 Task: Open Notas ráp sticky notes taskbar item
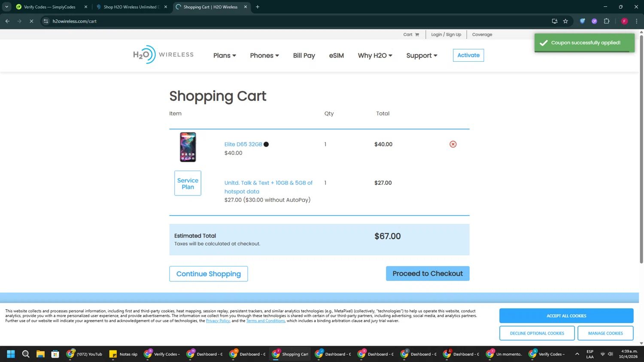[x=124, y=354]
